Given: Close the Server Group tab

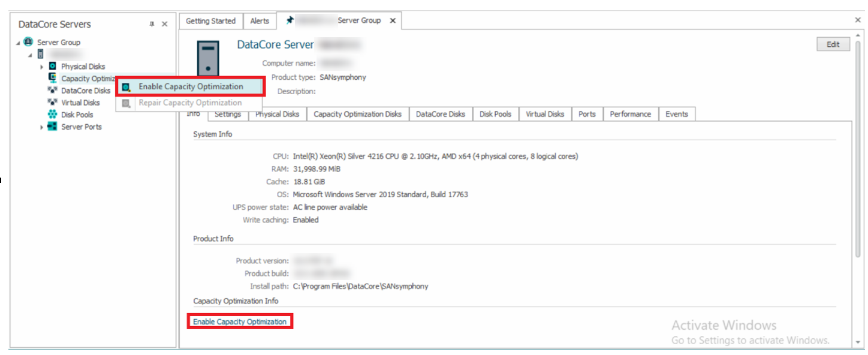Looking at the screenshot, I should [393, 20].
